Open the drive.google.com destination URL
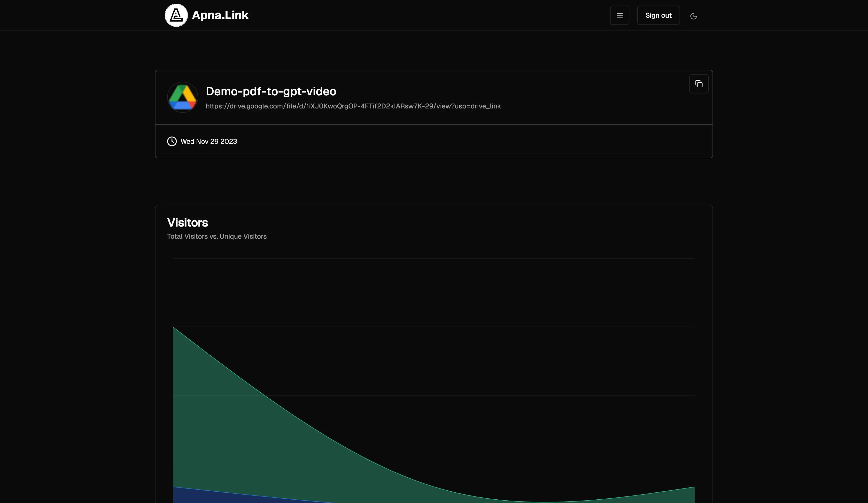The image size is (868, 503). click(x=353, y=106)
